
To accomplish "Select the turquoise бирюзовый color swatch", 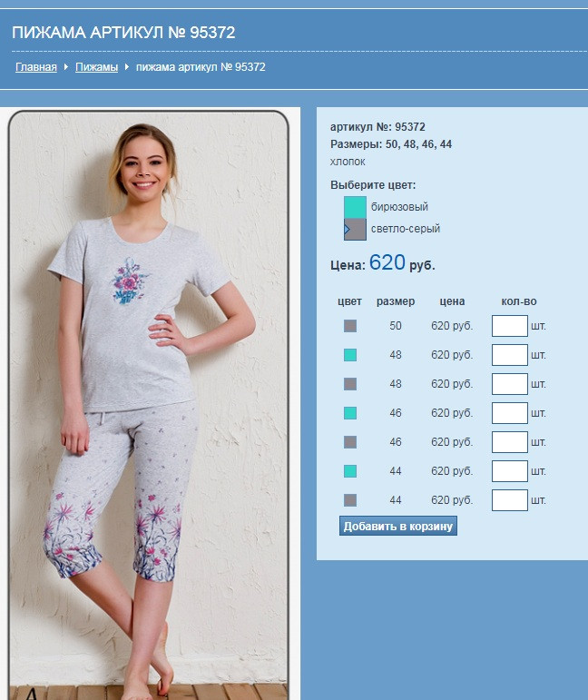I will point(355,207).
